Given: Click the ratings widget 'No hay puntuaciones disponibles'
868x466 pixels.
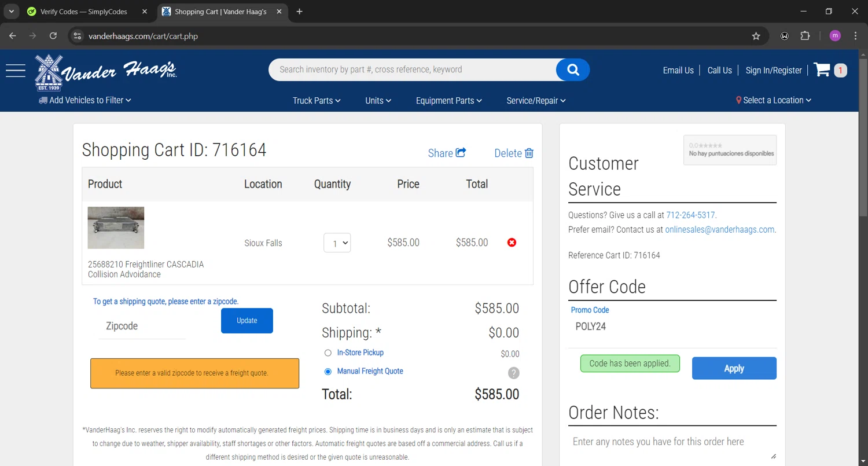Looking at the screenshot, I should pos(730,150).
